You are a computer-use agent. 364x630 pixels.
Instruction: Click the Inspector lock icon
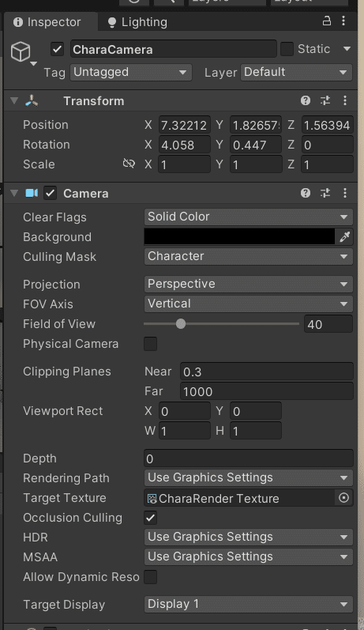327,21
